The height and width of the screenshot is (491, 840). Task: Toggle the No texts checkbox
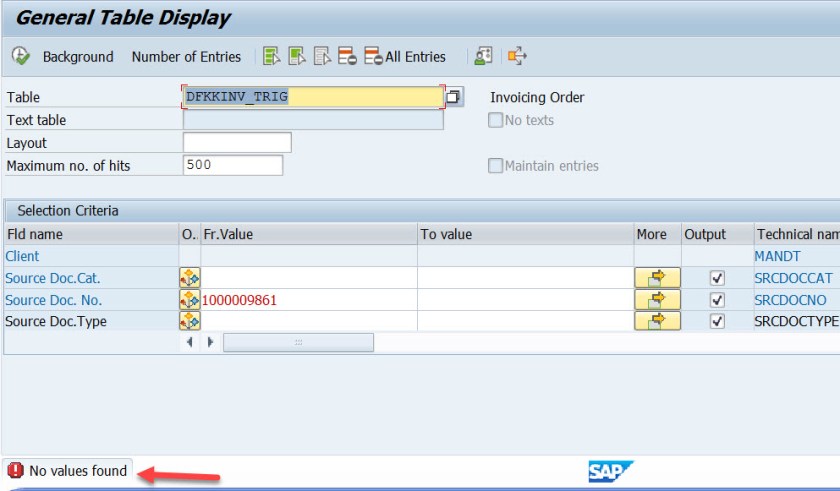click(x=496, y=120)
